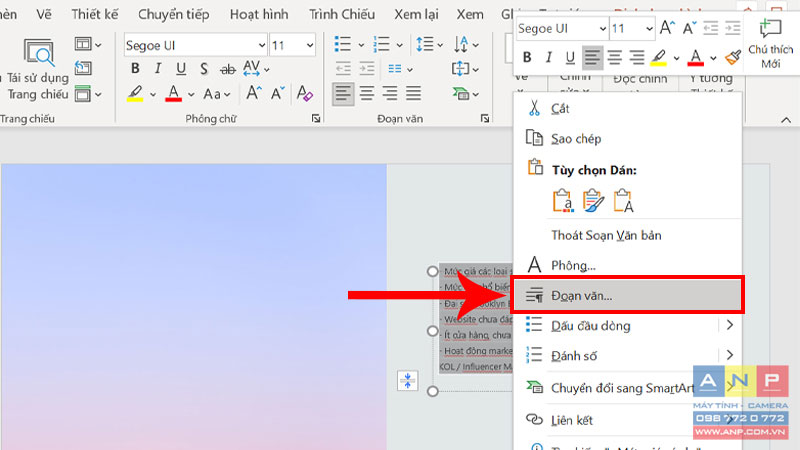Screen dimensions: 800x450
Task: Click Text Direction icon in ribbon
Action: 461,44
